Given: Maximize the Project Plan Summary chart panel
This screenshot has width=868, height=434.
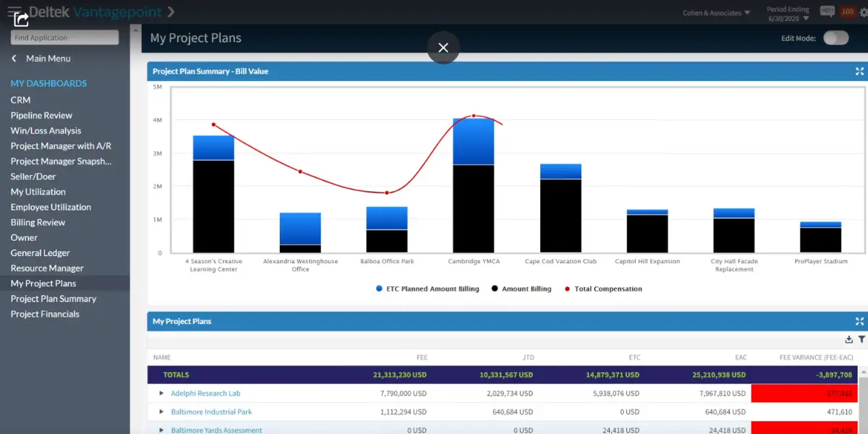Looking at the screenshot, I should tap(859, 71).
